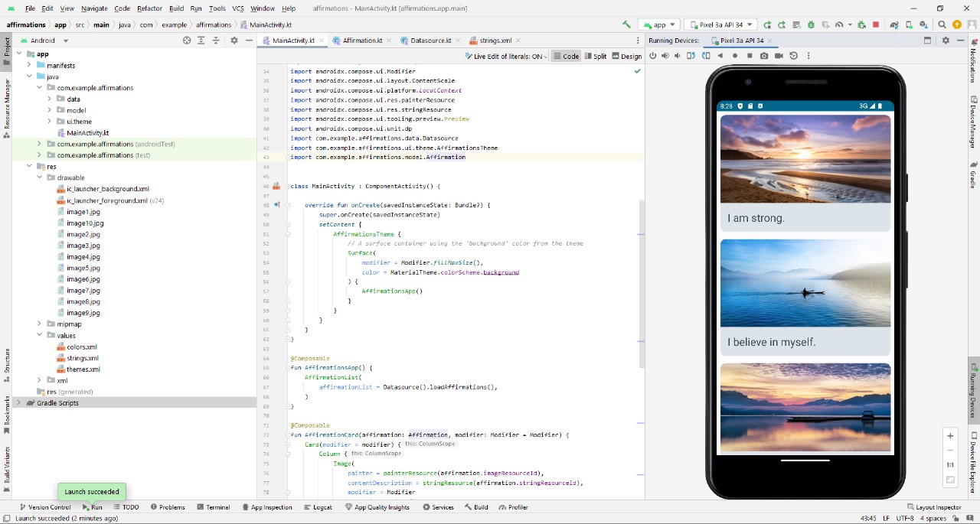
Task: Start emulator screen recording video icon
Action: tap(779, 56)
